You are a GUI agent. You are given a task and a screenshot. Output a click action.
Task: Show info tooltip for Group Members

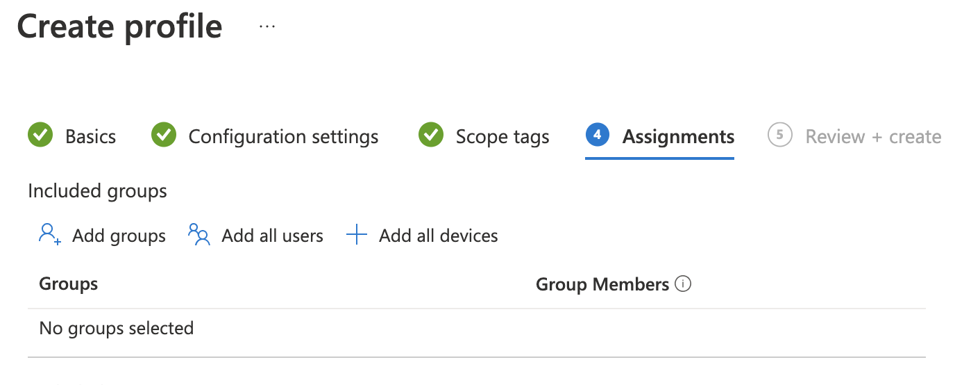(683, 284)
